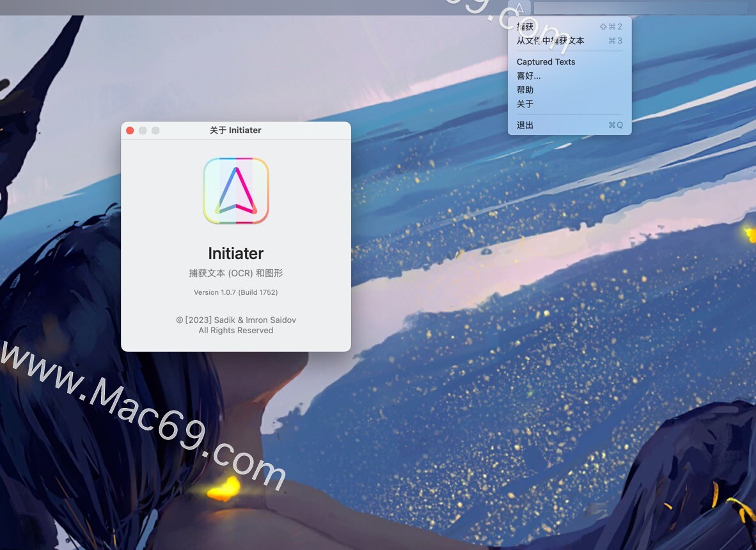Click the Sadik & Imron Saidov copyright line

point(235,320)
